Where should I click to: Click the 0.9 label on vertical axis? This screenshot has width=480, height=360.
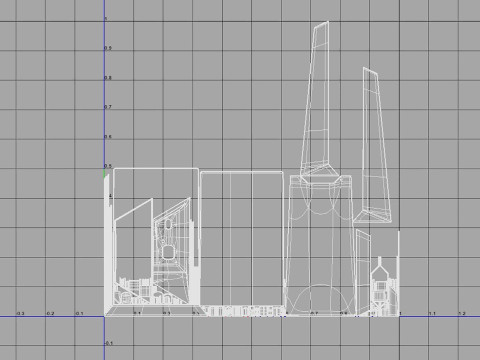click(108, 48)
